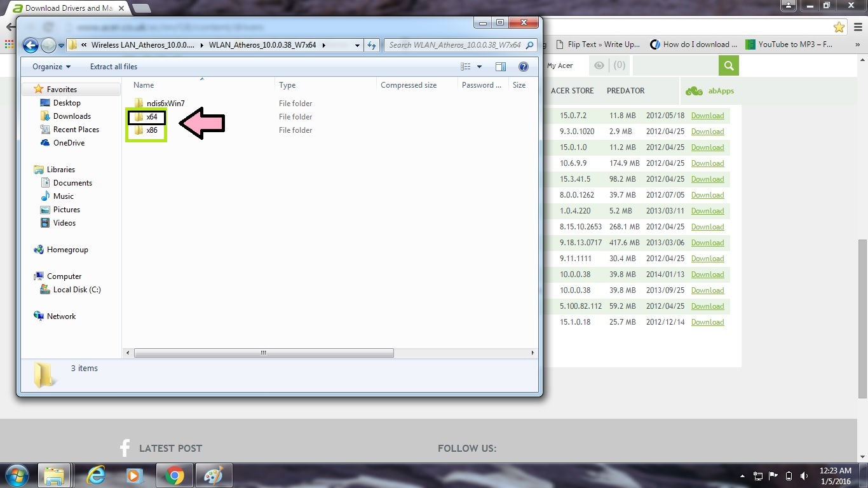
Task: Go back in the Explorer window
Action: [31, 45]
